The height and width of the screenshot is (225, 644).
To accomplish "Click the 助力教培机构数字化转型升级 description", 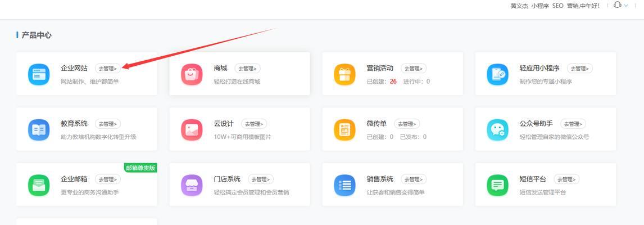I will (98, 137).
